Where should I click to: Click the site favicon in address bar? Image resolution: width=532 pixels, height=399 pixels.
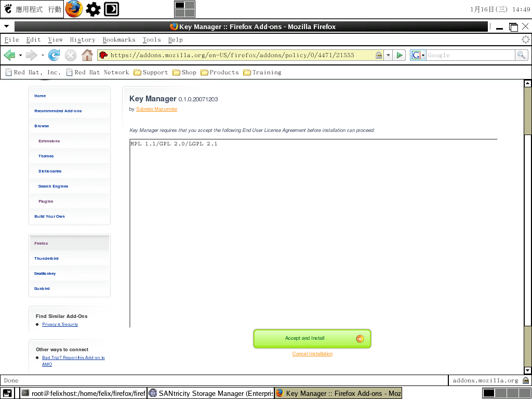(103, 55)
